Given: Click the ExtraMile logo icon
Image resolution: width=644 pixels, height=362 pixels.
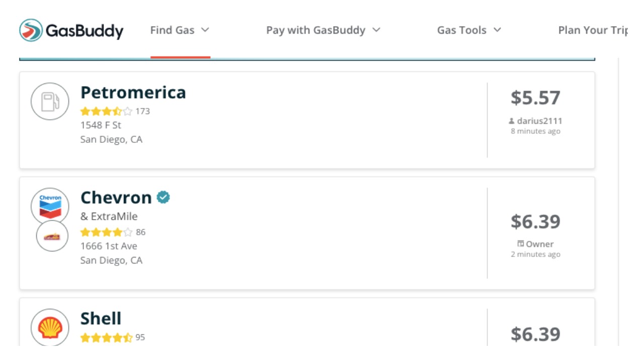Looking at the screenshot, I should coord(52,236).
